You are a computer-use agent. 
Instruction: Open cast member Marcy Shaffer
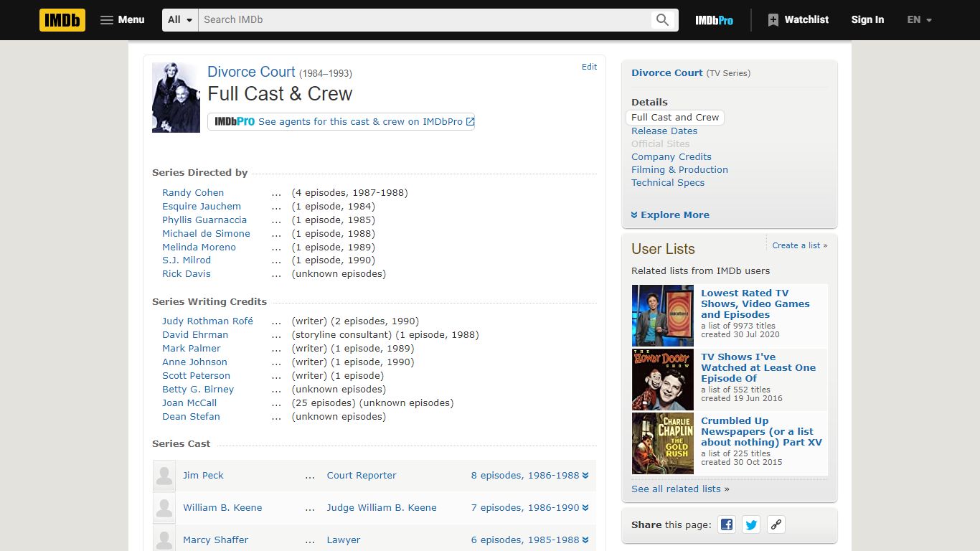[x=215, y=540]
